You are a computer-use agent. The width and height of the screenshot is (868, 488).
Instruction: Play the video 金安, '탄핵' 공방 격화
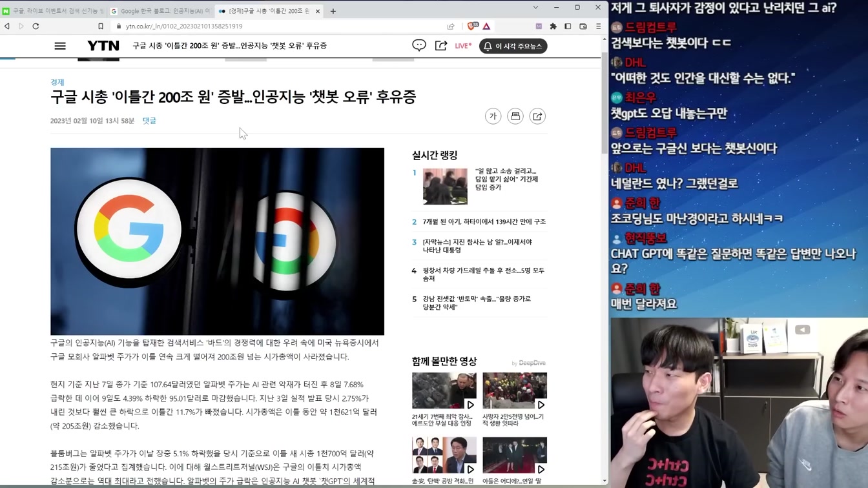click(x=444, y=456)
